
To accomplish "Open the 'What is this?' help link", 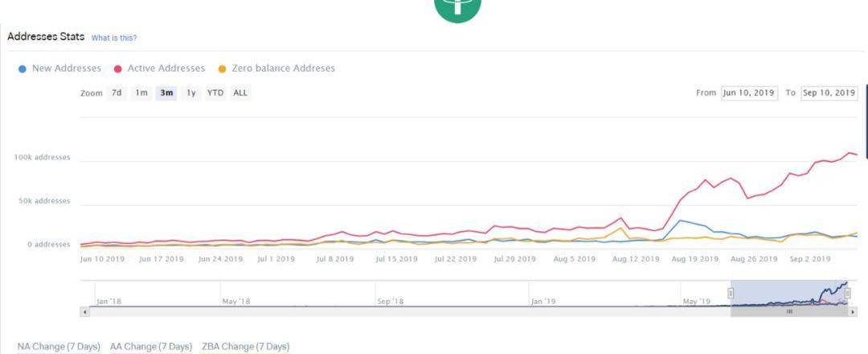I will point(113,38).
